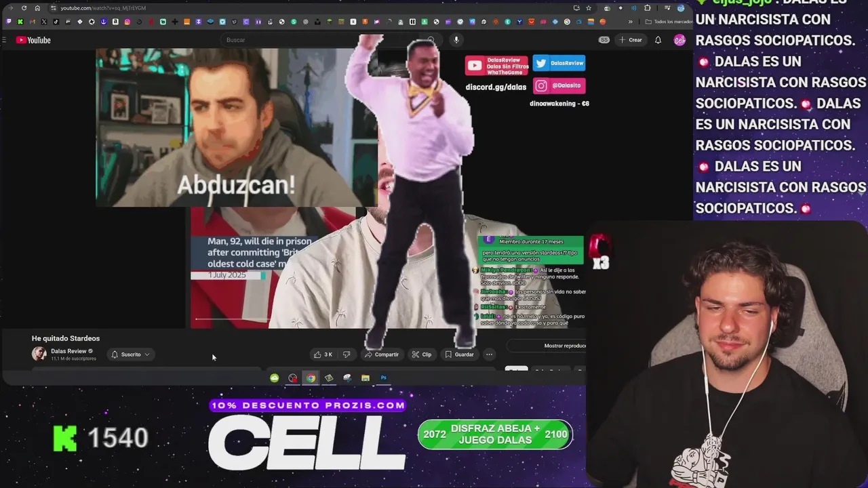Start voice search with the microphone icon
Screen dimensions: 868x488
pos(456,40)
